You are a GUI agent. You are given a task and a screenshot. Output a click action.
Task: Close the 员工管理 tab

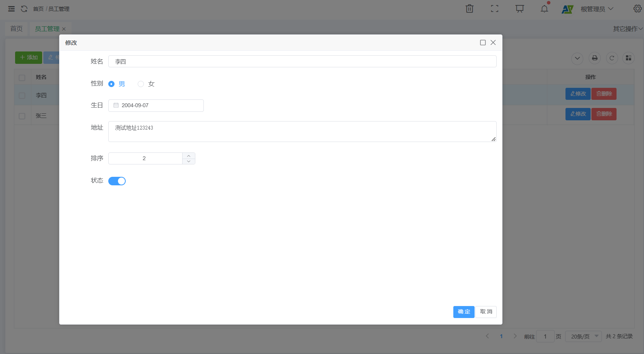tap(64, 29)
